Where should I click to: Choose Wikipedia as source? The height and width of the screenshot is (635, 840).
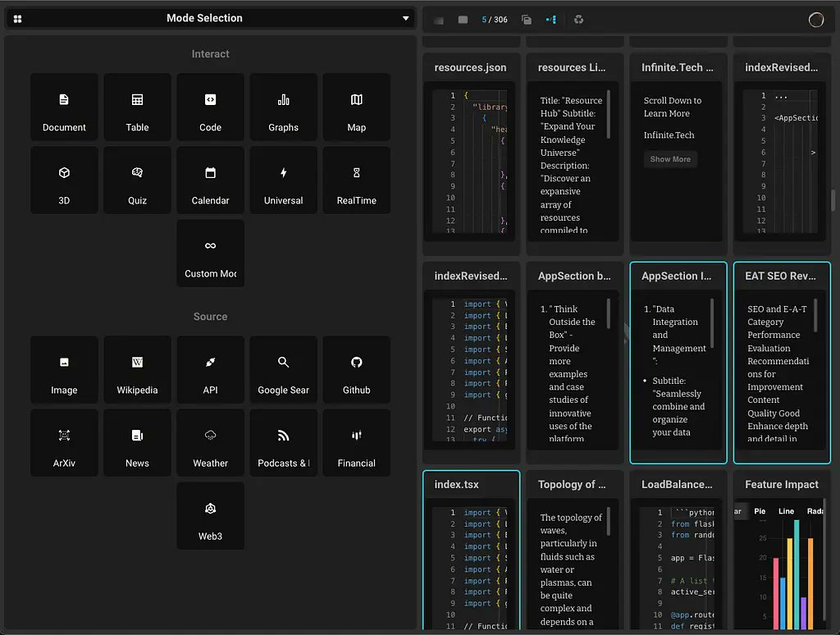[137, 370]
